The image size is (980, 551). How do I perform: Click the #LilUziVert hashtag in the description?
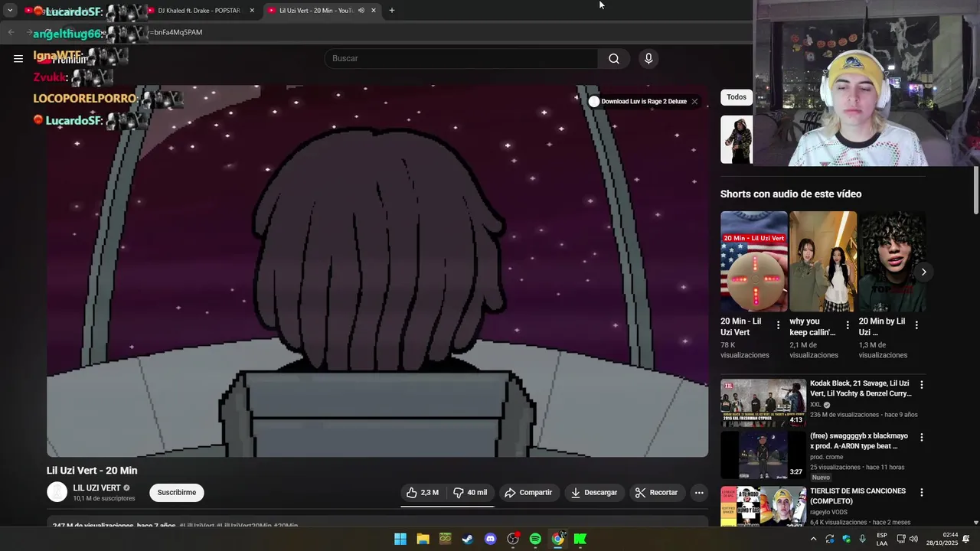[x=197, y=526]
